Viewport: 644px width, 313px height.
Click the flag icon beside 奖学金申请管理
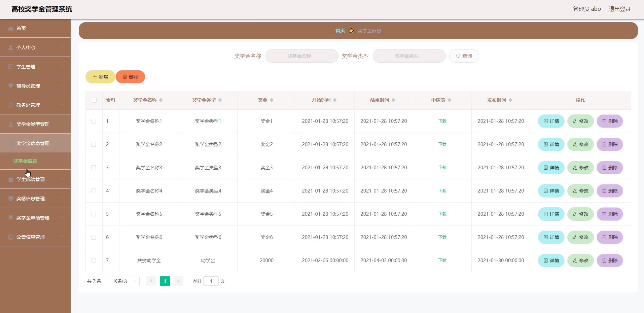click(x=11, y=218)
